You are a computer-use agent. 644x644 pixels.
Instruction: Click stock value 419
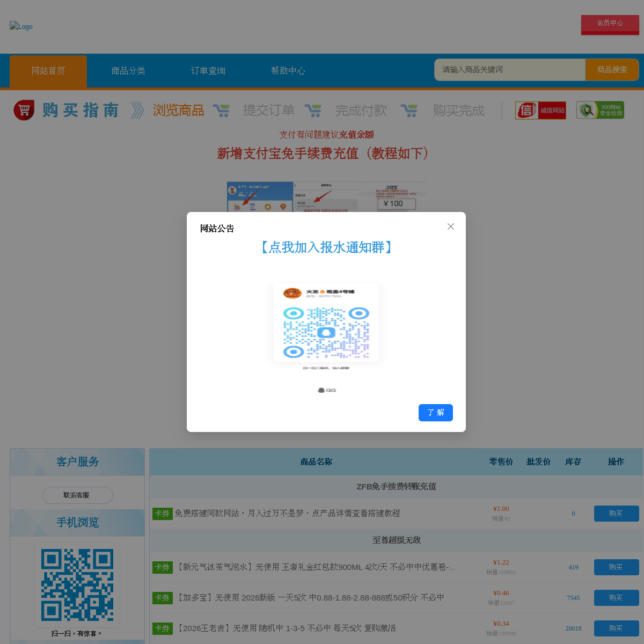573,567
